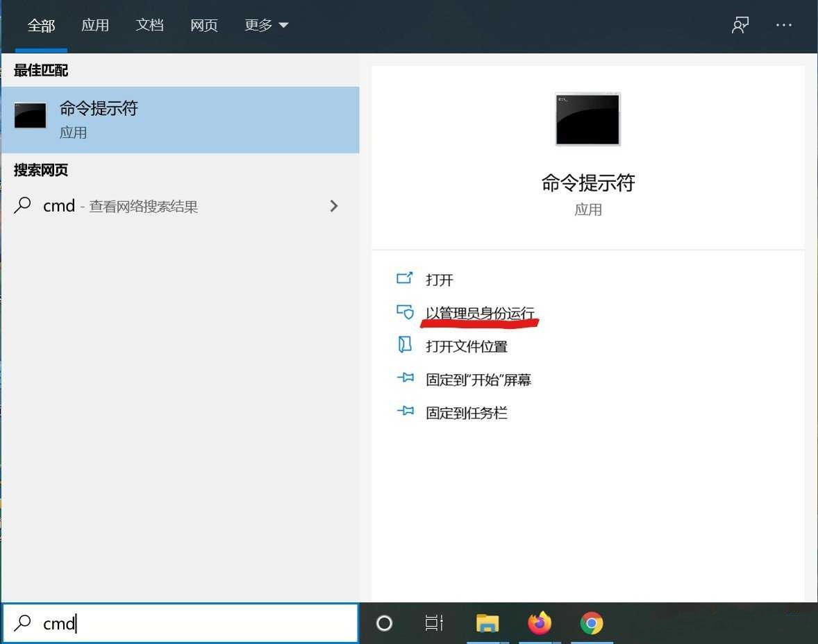Expand the cmd web search results chevron
818x644 pixels.
[334, 205]
